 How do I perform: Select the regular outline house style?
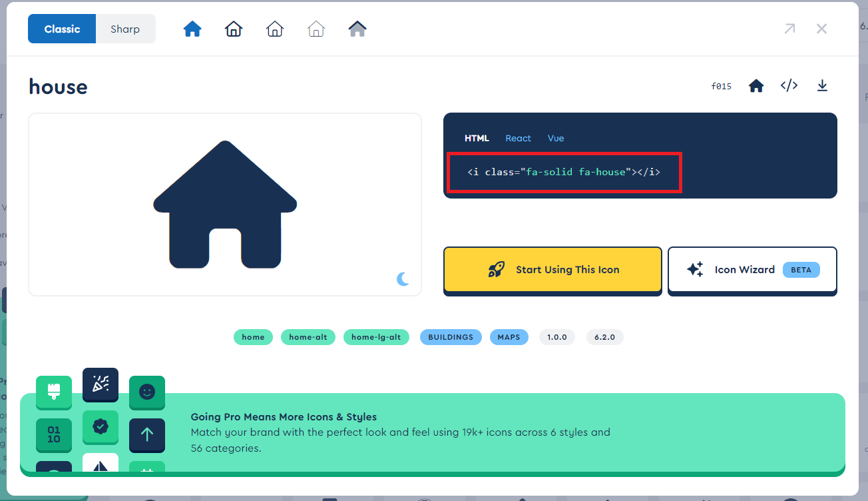[234, 29]
